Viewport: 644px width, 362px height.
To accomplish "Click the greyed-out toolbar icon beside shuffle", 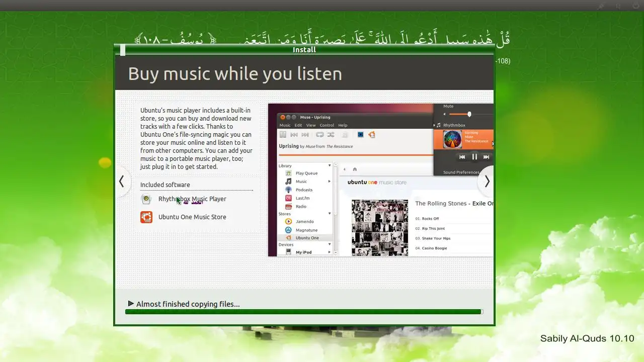I will coord(345,135).
